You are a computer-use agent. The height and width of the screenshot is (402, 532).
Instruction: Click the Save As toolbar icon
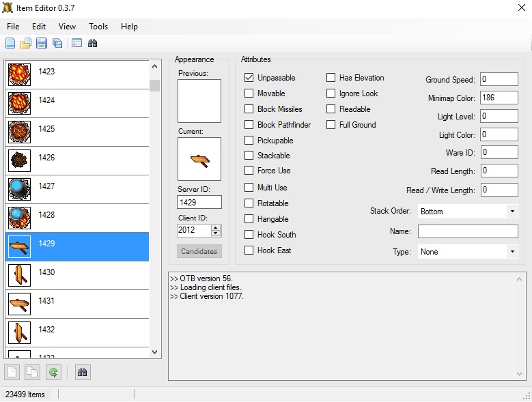point(57,43)
